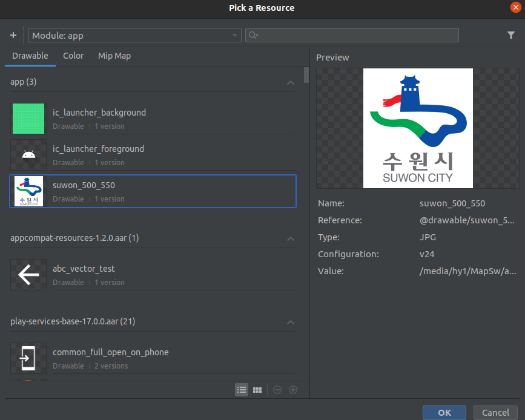Click the resource list vertical scrollbar
The height and width of the screenshot is (420, 525).
point(306,75)
